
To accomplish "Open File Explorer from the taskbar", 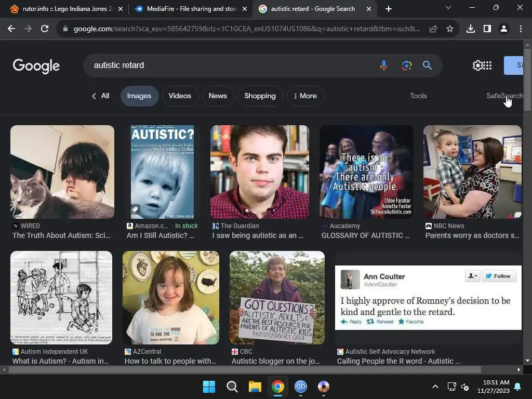I will [255, 387].
